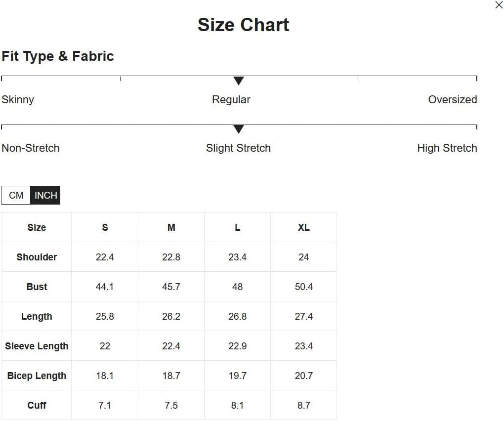Select the M size column header
504x421 pixels.
point(171,227)
